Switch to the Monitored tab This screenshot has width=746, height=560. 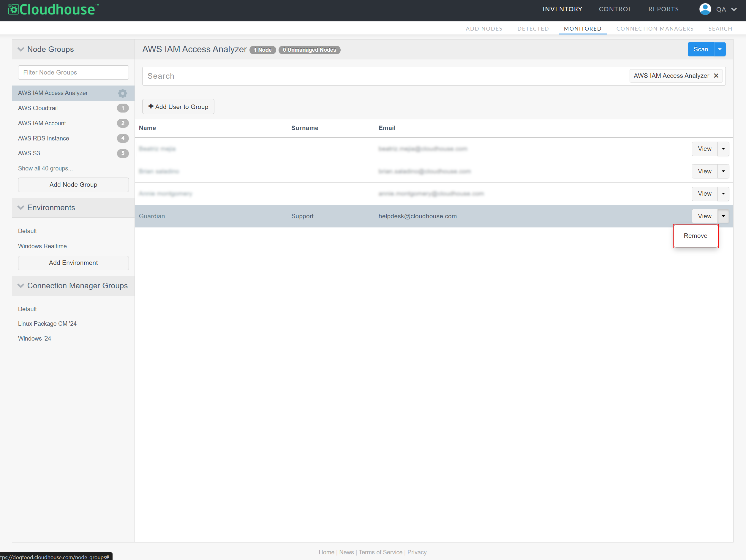582,29
